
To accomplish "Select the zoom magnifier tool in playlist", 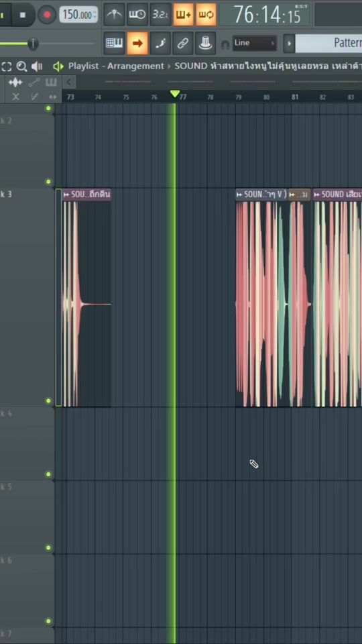I will (21, 66).
